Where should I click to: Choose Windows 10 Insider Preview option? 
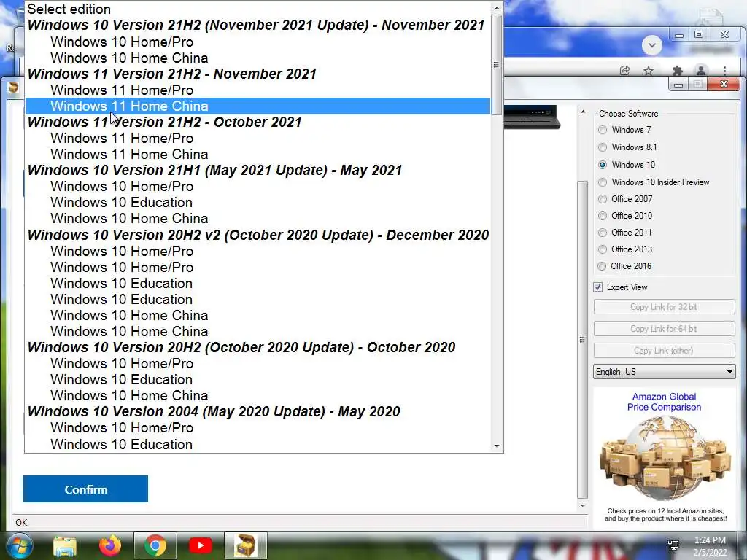[603, 182]
